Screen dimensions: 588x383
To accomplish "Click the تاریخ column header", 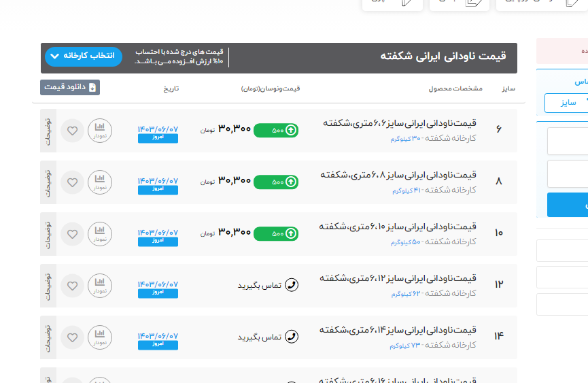I will coord(171,89).
